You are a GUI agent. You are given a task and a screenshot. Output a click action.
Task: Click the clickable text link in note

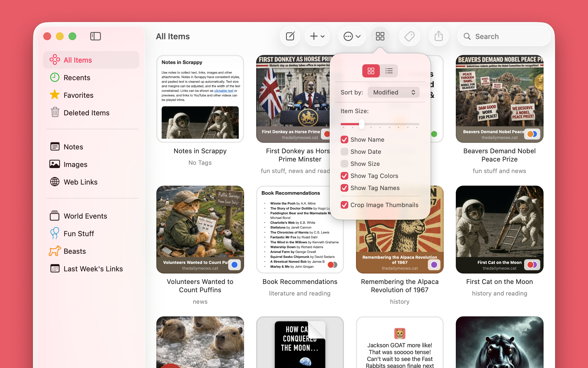pos(224,91)
